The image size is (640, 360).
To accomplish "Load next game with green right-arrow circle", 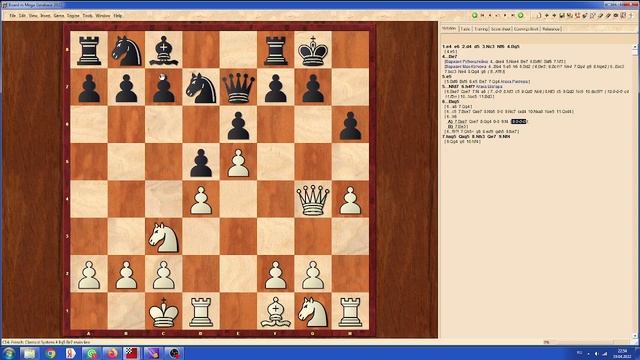I will click(520, 16).
